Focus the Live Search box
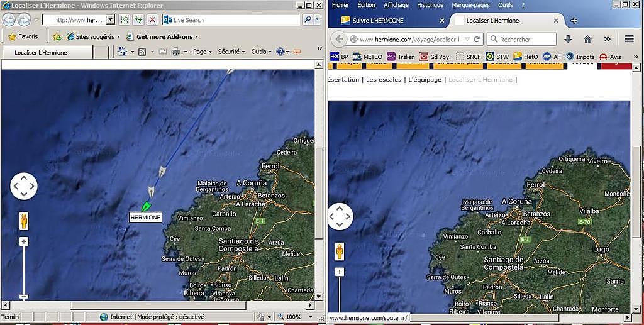 230,19
